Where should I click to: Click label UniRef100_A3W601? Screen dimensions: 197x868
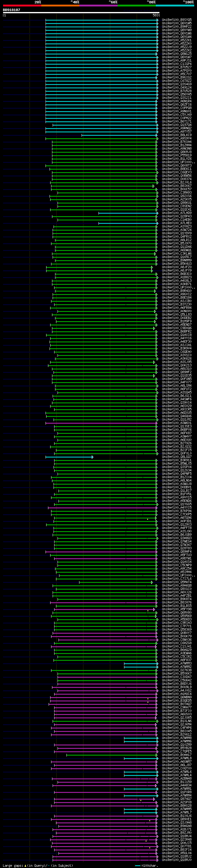coord(177,423)
